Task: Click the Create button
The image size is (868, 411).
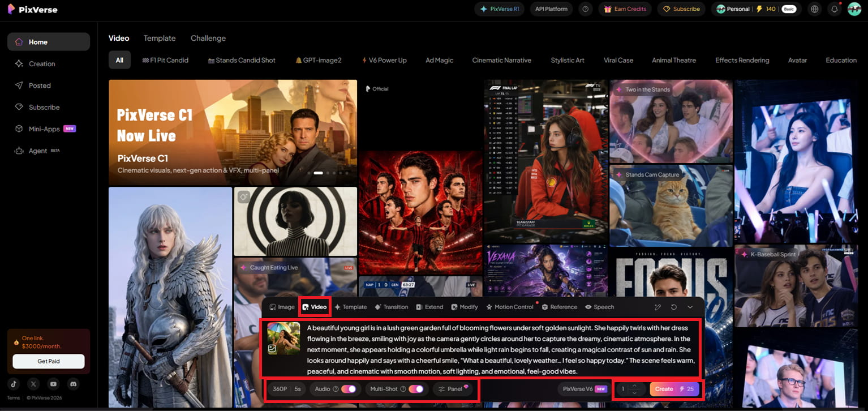Action: 674,389
